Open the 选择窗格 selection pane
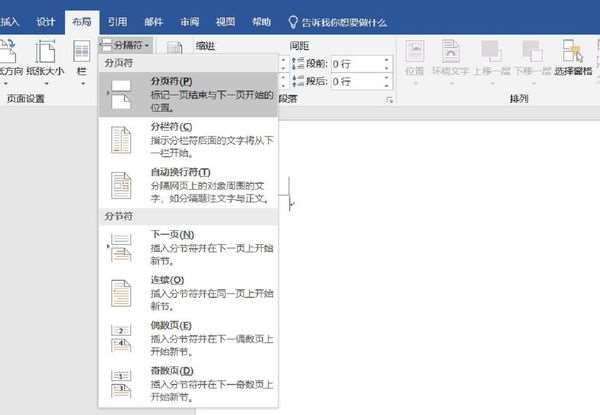 573,58
